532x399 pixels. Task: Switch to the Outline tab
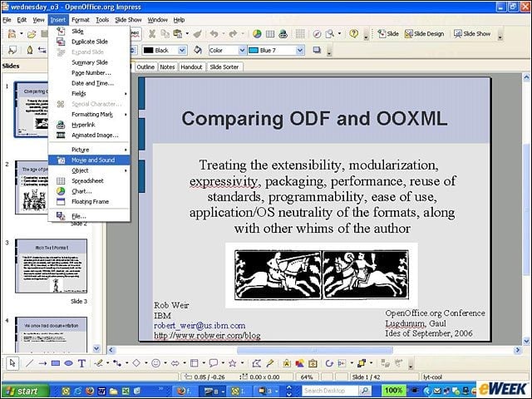145,66
